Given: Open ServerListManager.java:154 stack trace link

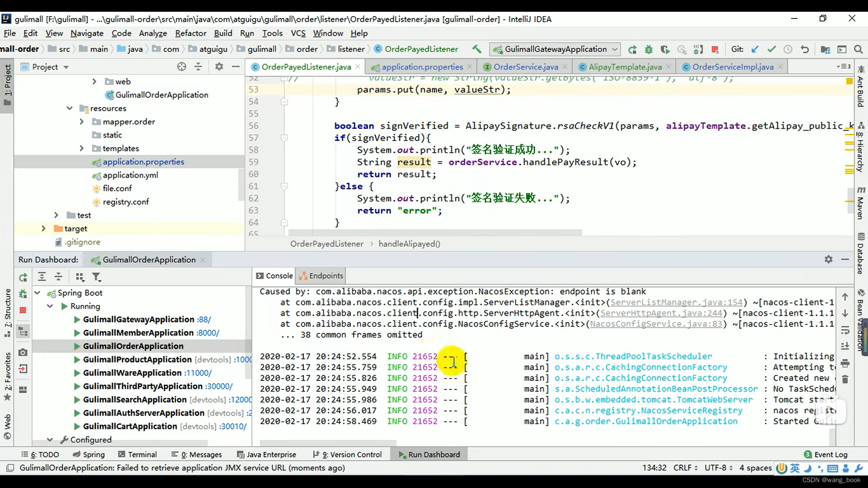Looking at the screenshot, I should pyautogui.click(x=676, y=302).
